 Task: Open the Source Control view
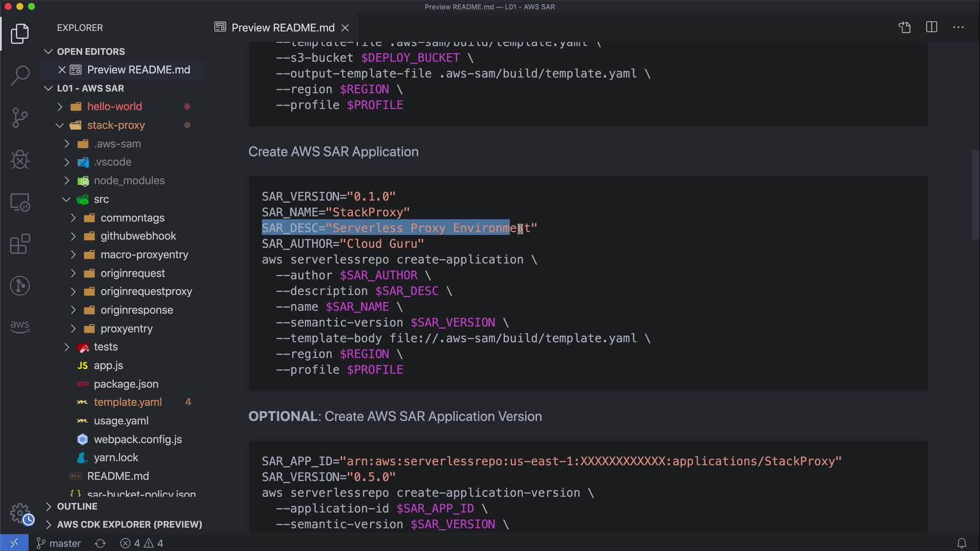click(x=20, y=118)
